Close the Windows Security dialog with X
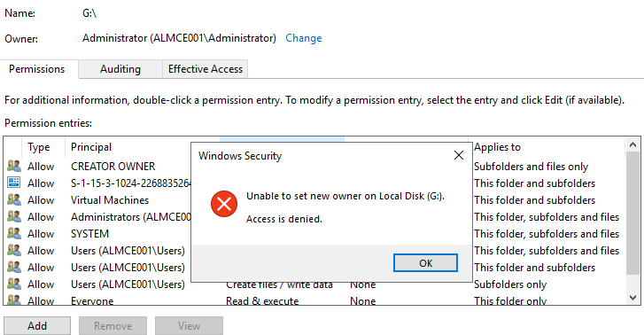644x335 pixels. coord(459,155)
